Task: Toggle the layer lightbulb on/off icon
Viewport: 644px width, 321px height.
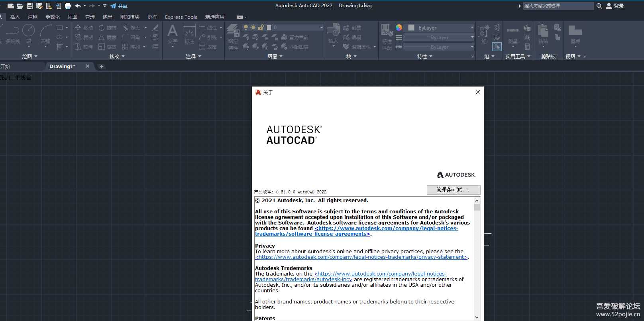Action: point(246,28)
